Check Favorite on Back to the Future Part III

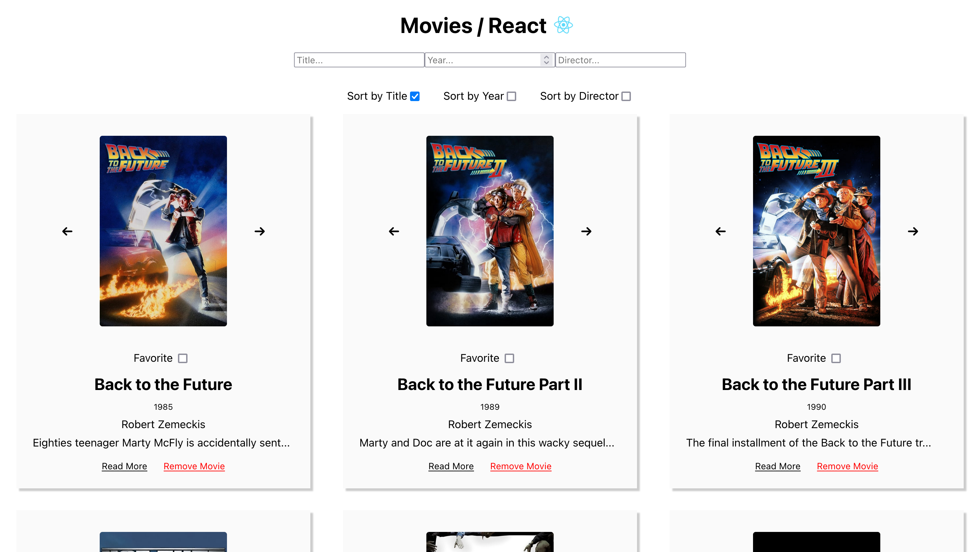836,358
